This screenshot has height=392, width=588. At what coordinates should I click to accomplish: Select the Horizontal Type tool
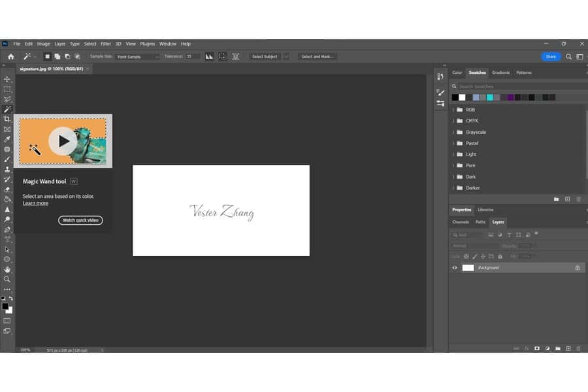coord(7,239)
